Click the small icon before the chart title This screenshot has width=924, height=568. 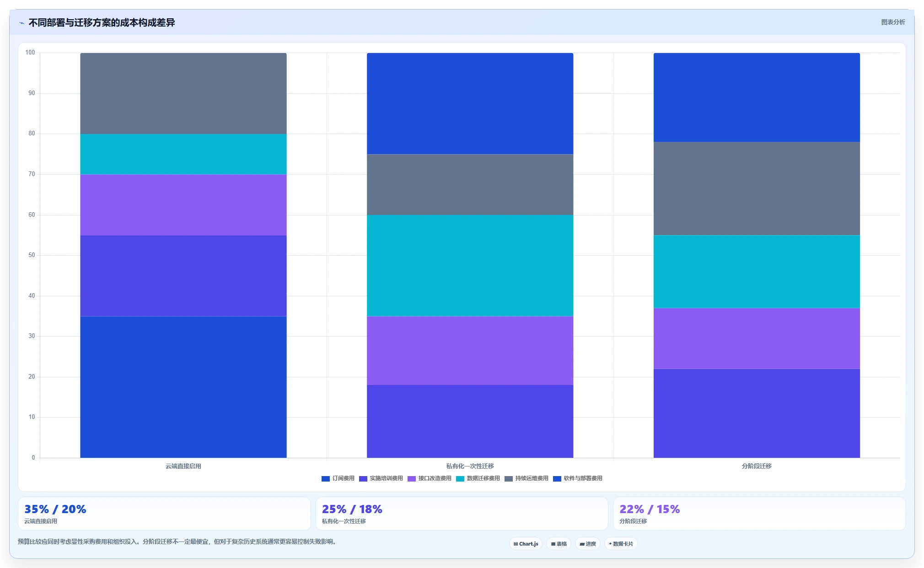pyautogui.click(x=21, y=23)
